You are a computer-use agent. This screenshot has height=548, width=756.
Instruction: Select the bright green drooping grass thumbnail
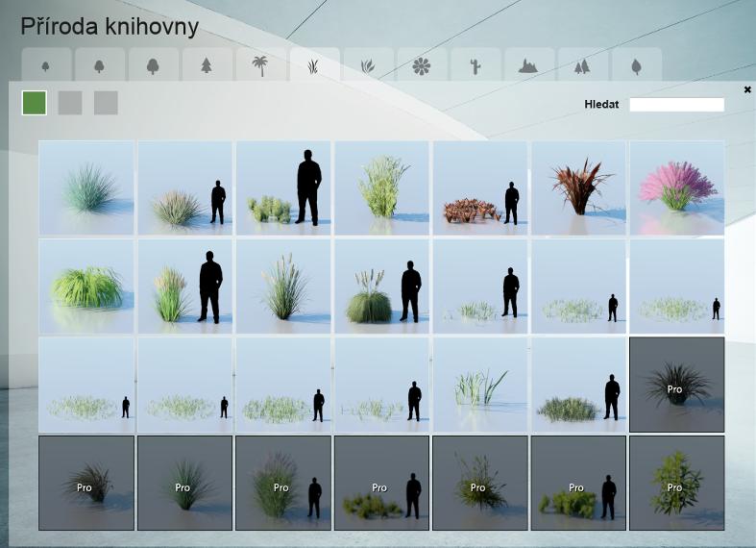pyautogui.click(x=86, y=286)
